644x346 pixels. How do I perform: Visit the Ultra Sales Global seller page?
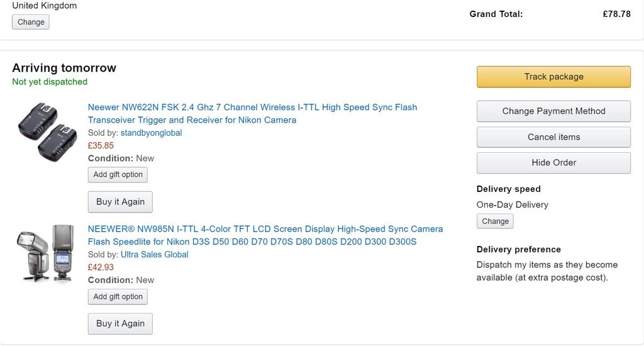(154, 255)
